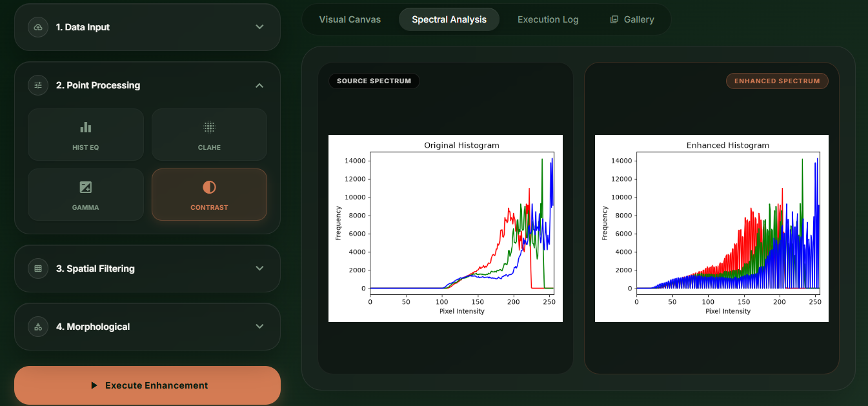Run the Execute Enhancement button
This screenshot has width=868, height=406.
[147, 385]
